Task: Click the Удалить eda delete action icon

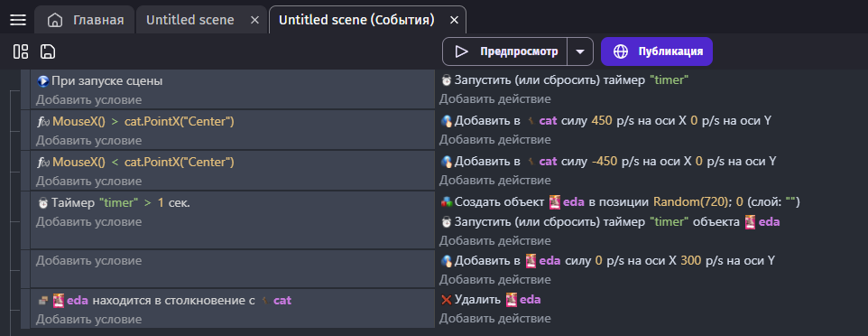Action: (446, 300)
